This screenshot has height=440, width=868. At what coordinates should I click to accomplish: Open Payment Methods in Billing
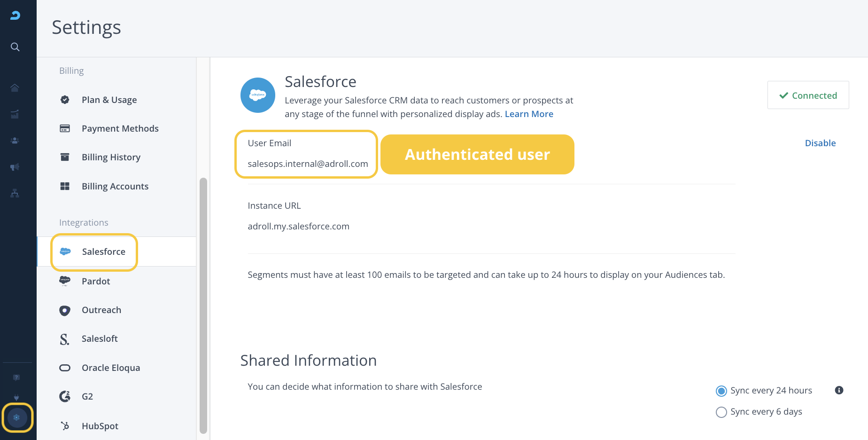(x=120, y=128)
